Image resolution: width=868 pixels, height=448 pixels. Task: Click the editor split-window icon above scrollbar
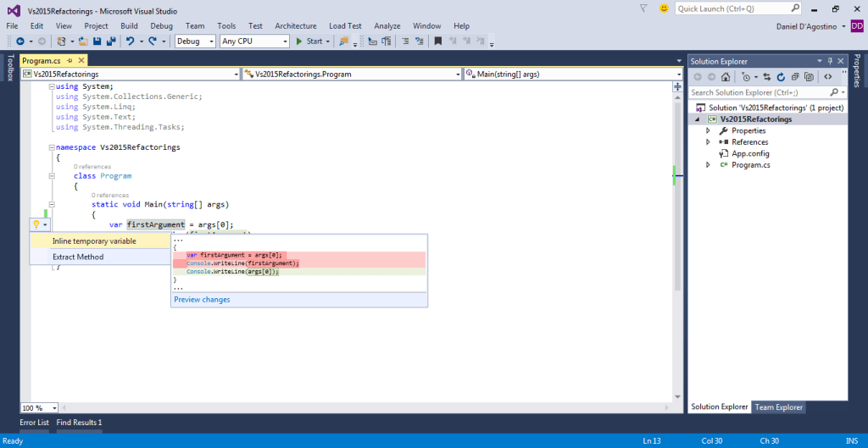tap(677, 87)
